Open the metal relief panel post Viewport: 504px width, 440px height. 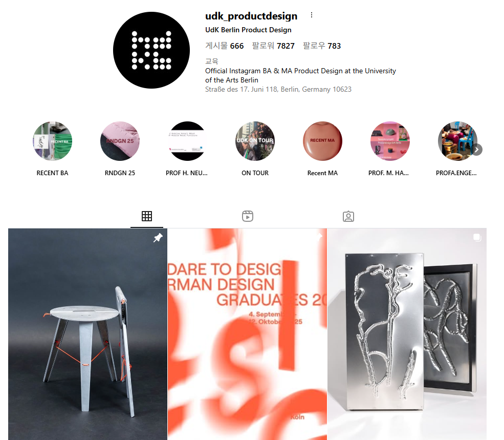point(407,334)
